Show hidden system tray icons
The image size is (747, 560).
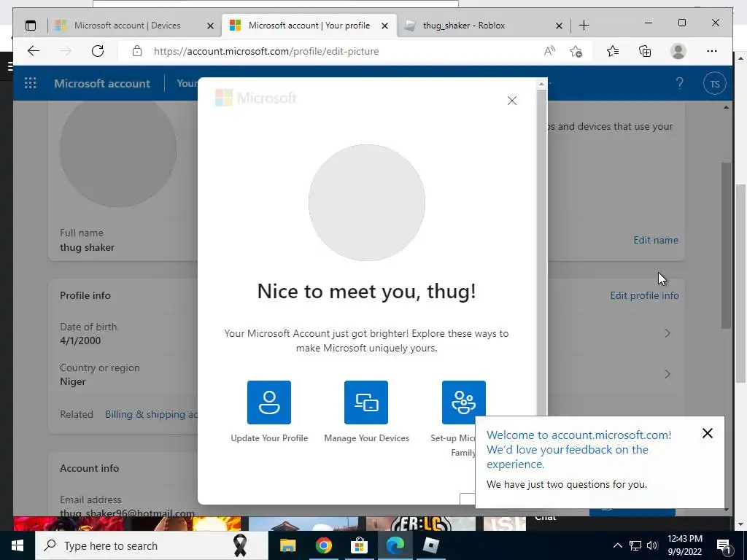617,545
